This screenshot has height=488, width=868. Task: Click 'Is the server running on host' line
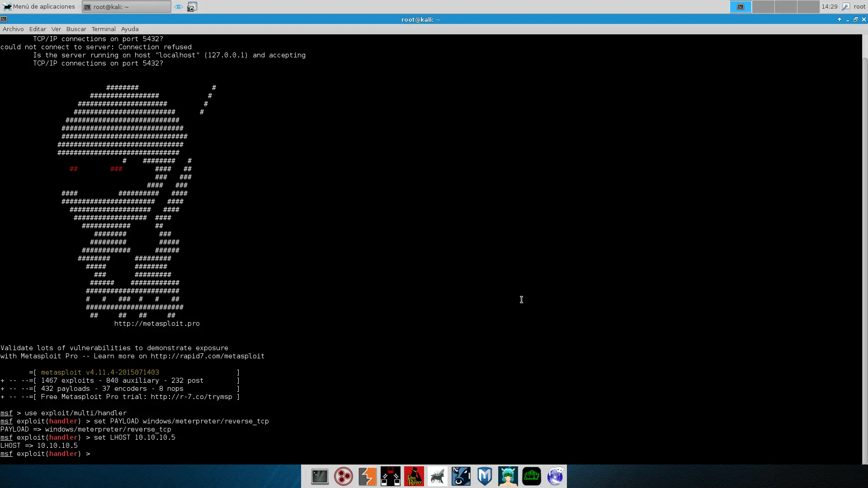tap(169, 55)
